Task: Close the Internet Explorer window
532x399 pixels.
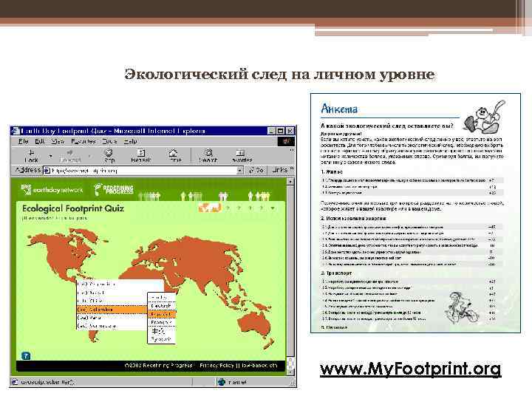Action: click(x=290, y=131)
